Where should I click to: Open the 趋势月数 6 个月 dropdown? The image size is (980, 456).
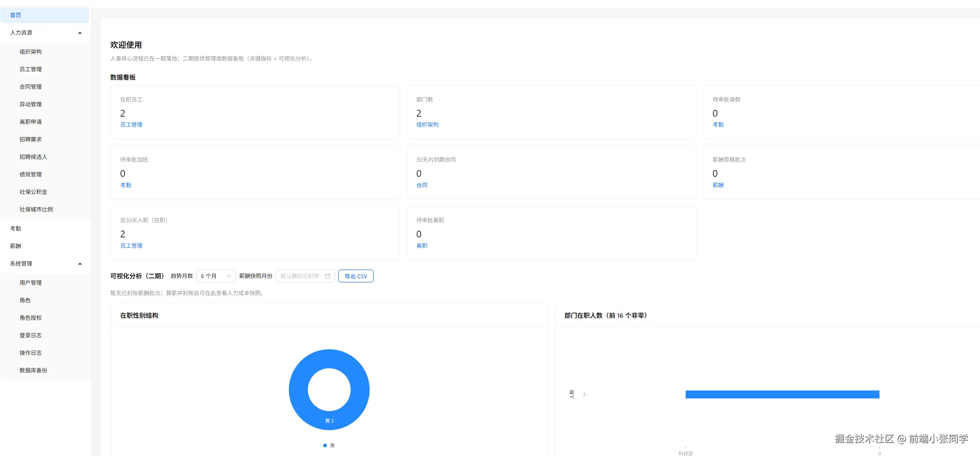point(216,276)
